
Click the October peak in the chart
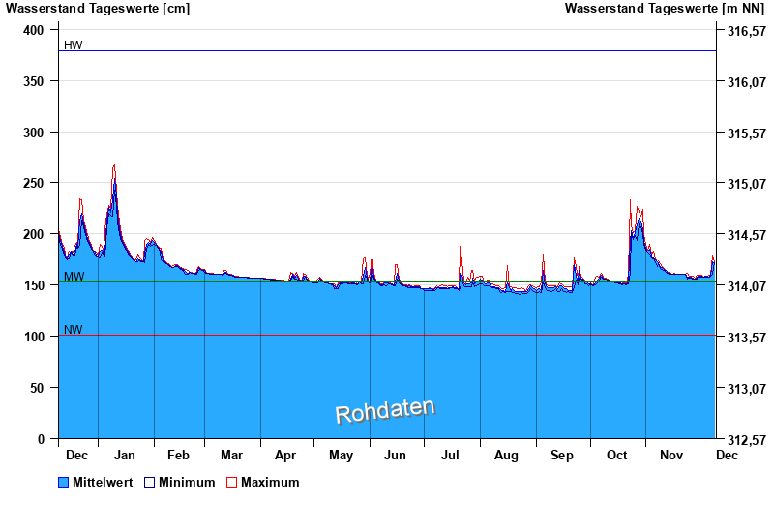[x=631, y=201]
